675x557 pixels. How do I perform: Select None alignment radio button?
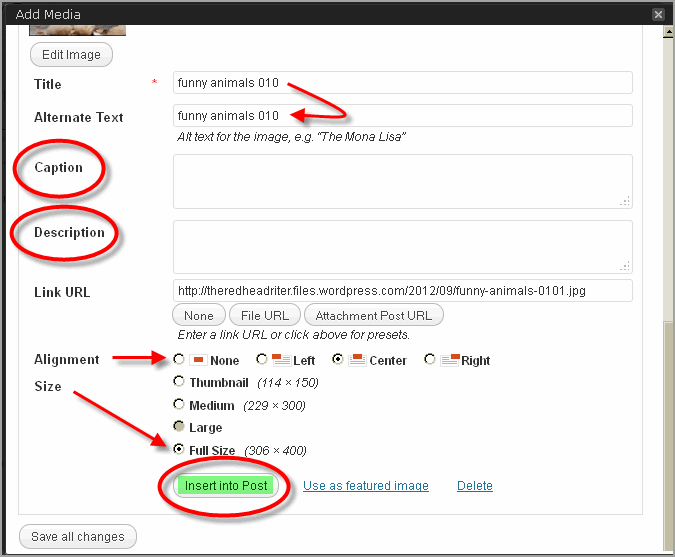click(179, 359)
